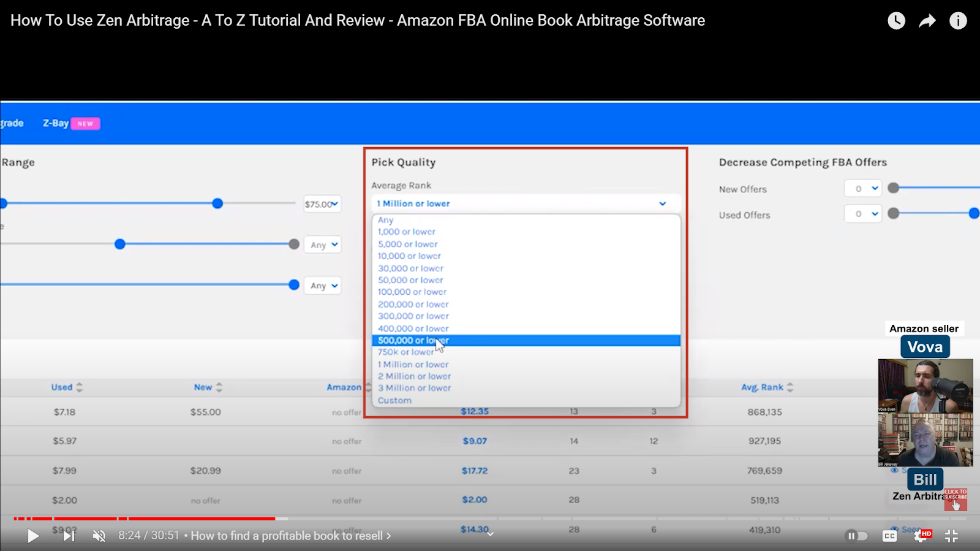This screenshot has height=551, width=980.
Task: Unmute the video volume
Action: pyautogui.click(x=99, y=536)
